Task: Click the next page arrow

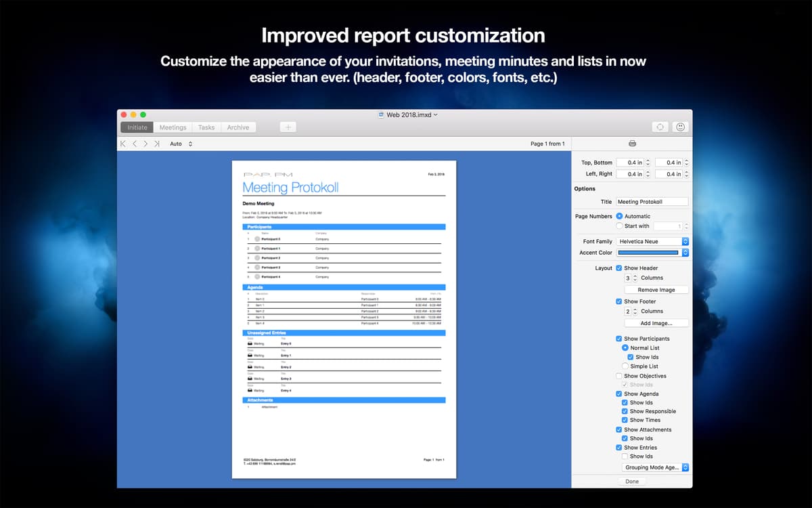Action: coord(145,144)
